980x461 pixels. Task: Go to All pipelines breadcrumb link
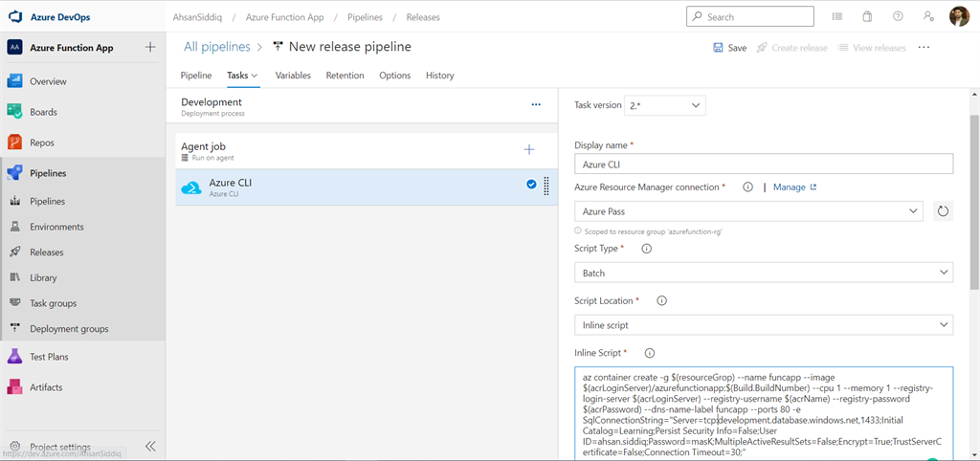(217, 47)
